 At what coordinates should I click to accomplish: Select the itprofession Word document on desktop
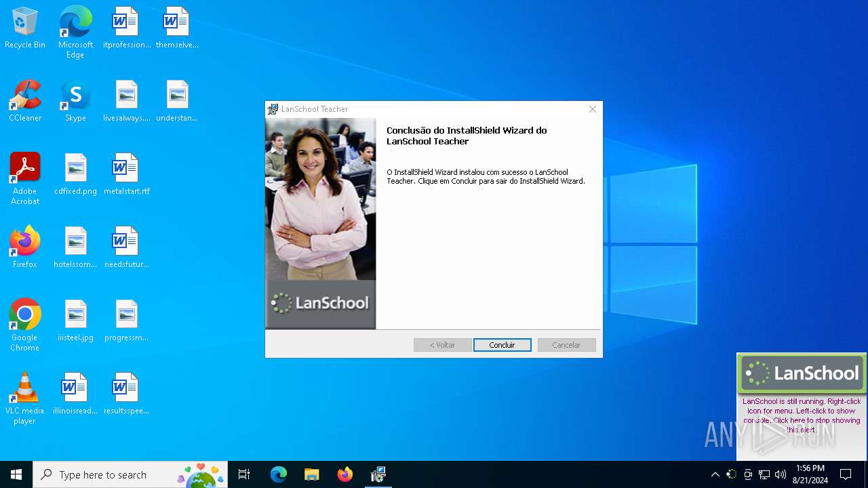click(126, 28)
